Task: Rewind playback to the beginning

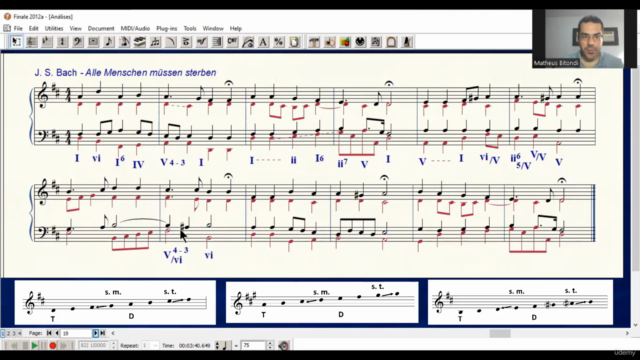Action: point(14,346)
